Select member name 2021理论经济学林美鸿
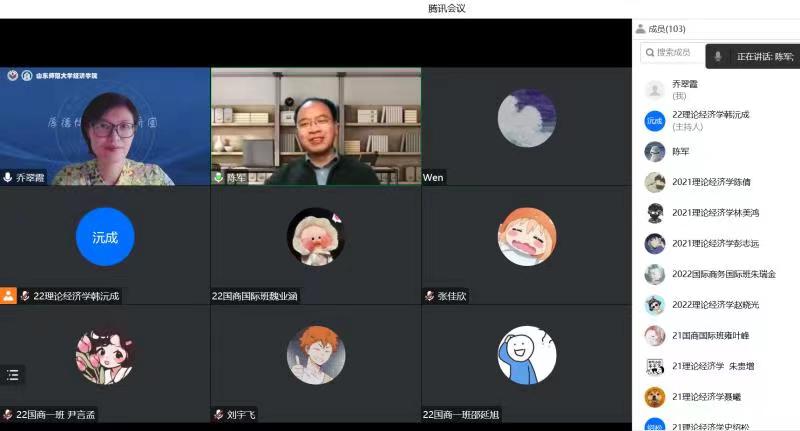The image size is (800, 431). (x=715, y=213)
